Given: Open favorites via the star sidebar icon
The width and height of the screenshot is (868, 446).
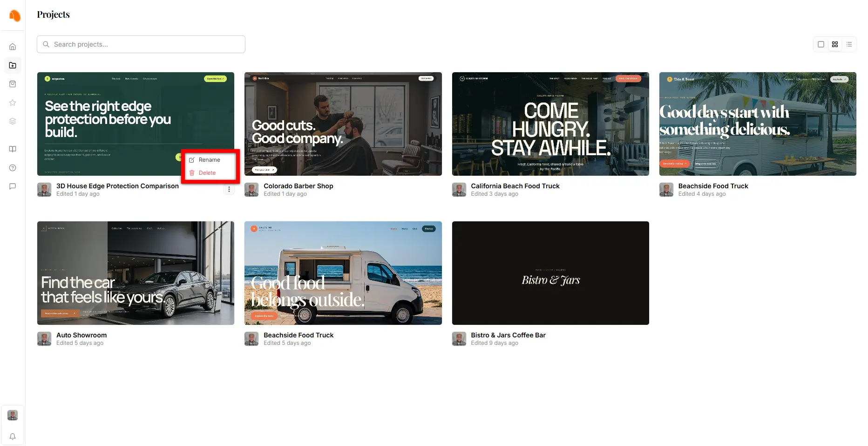Looking at the screenshot, I should (x=13, y=103).
